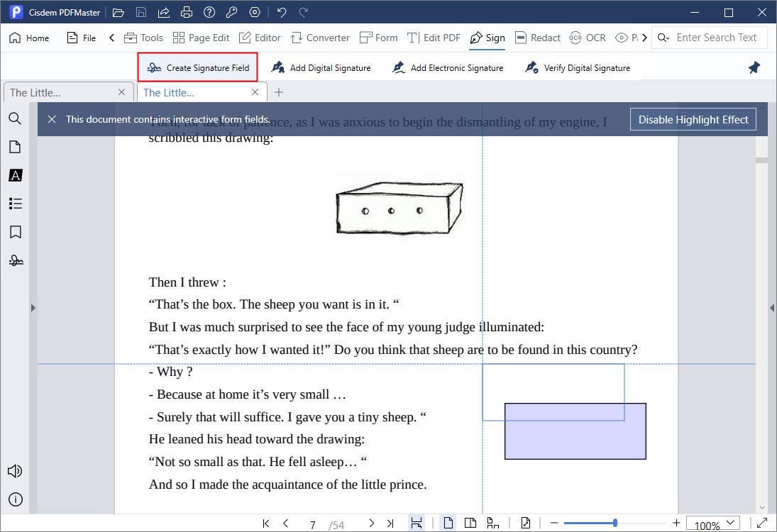Click the page number 7 field
The width and height of the screenshot is (777, 532).
(x=313, y=524)
